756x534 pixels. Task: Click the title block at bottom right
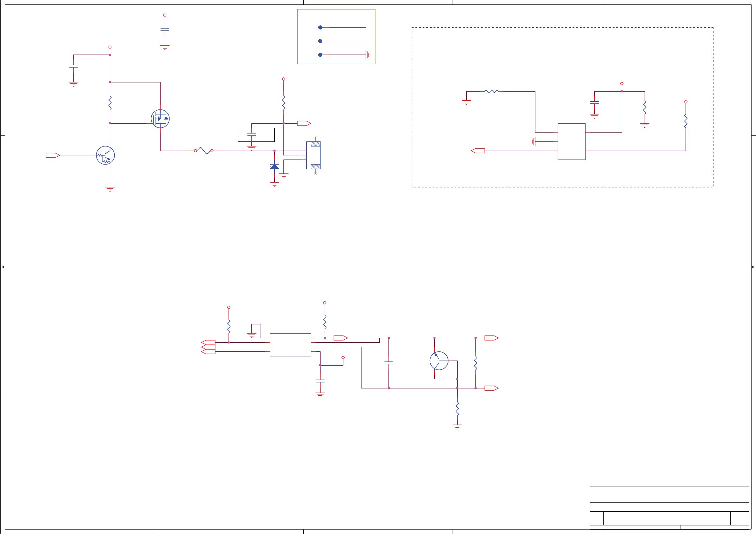(x=669, y=507)
